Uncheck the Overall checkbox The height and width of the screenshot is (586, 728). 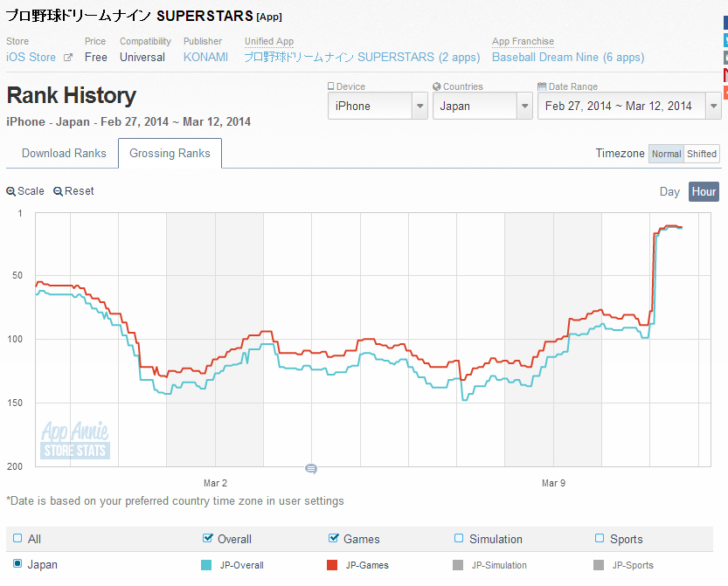tap(207, 538)
